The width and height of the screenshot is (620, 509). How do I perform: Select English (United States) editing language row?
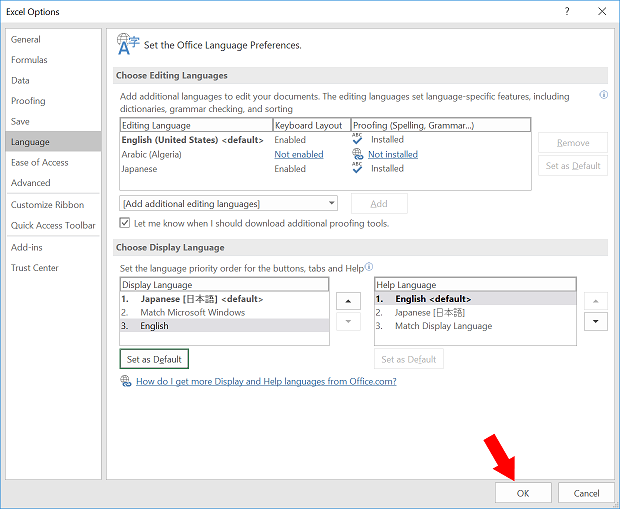(325, 140)
